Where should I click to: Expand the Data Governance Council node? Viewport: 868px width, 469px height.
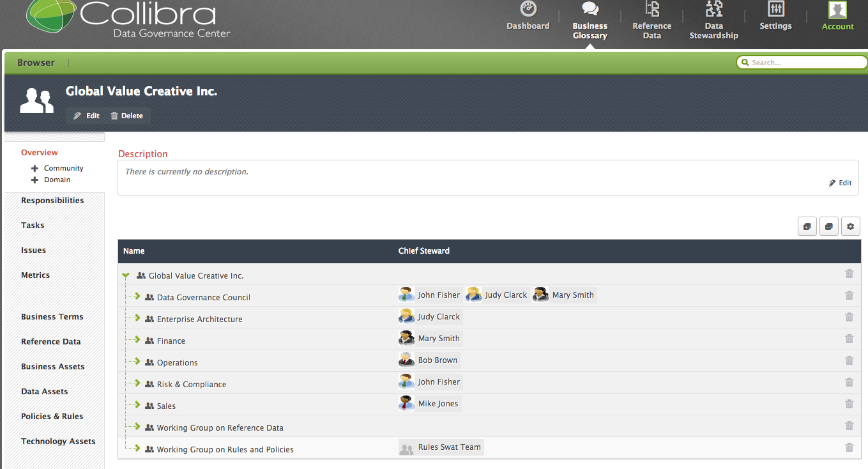click(x=137, y=296)
